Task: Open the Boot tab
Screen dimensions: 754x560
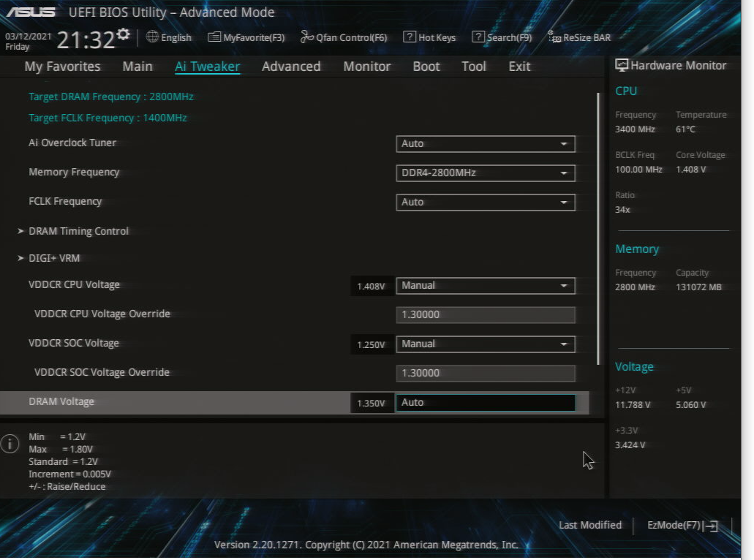Action: 426,67
